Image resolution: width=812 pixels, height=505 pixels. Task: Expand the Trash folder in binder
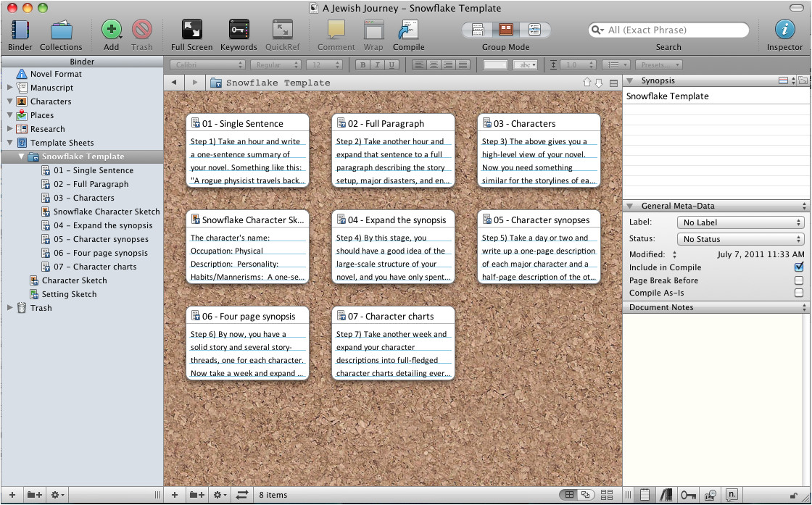click(10, 308)
